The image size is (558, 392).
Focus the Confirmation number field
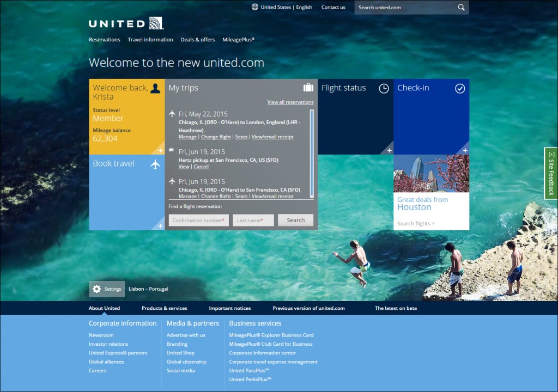click(x=198, y=220)
